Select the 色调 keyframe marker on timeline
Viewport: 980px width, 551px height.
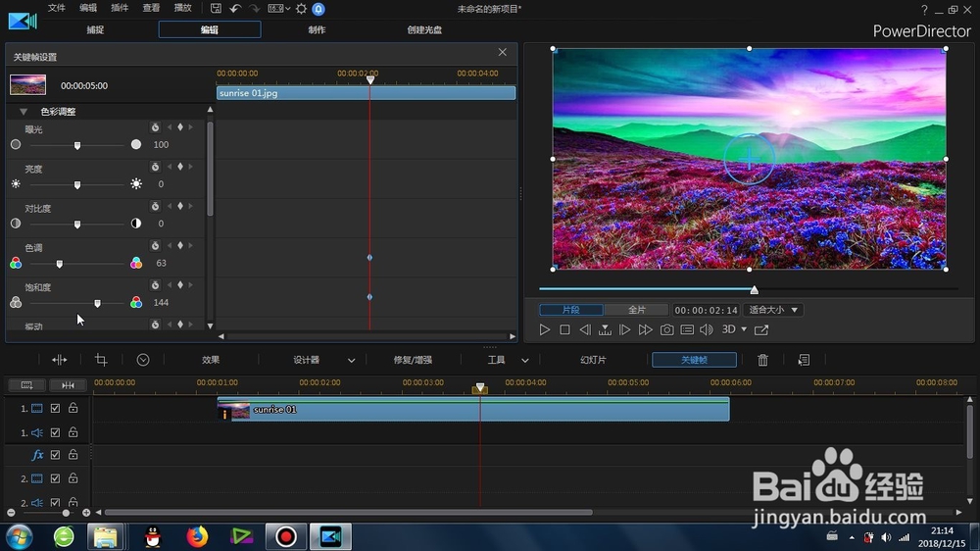point(369,258)
